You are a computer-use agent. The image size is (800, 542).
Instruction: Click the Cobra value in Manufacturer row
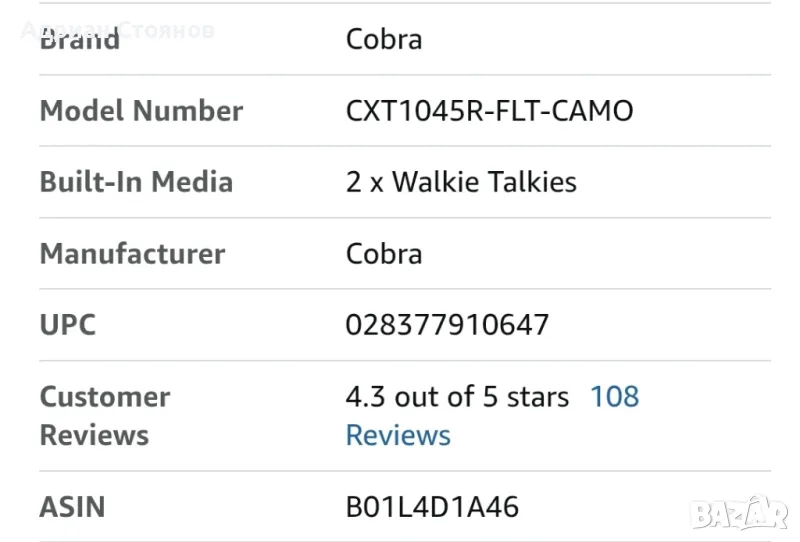(384, 254)
